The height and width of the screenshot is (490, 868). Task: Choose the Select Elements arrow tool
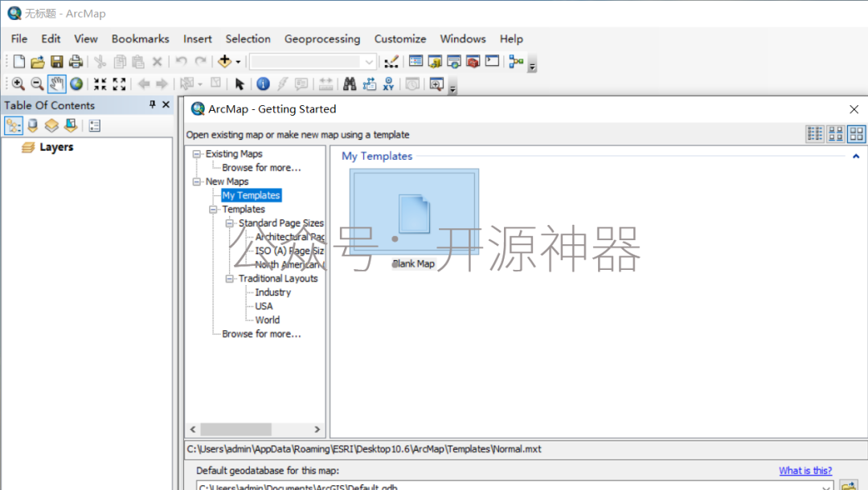[240, 84]
